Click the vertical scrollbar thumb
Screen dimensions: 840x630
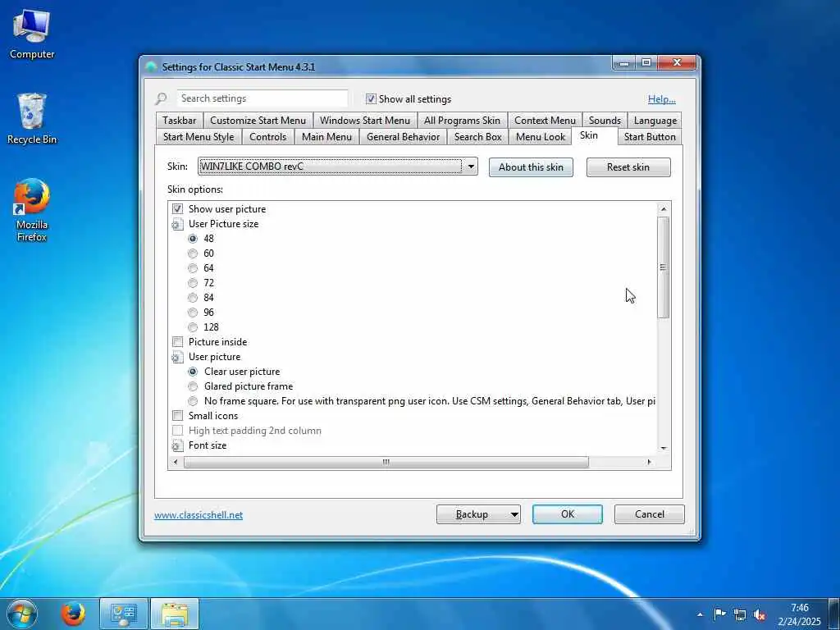664,267
